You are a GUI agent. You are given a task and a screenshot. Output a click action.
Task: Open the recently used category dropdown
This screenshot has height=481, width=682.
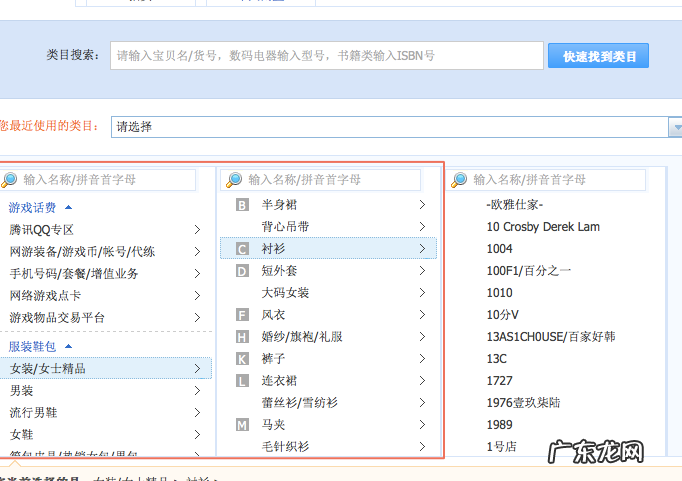click(674, 127)
